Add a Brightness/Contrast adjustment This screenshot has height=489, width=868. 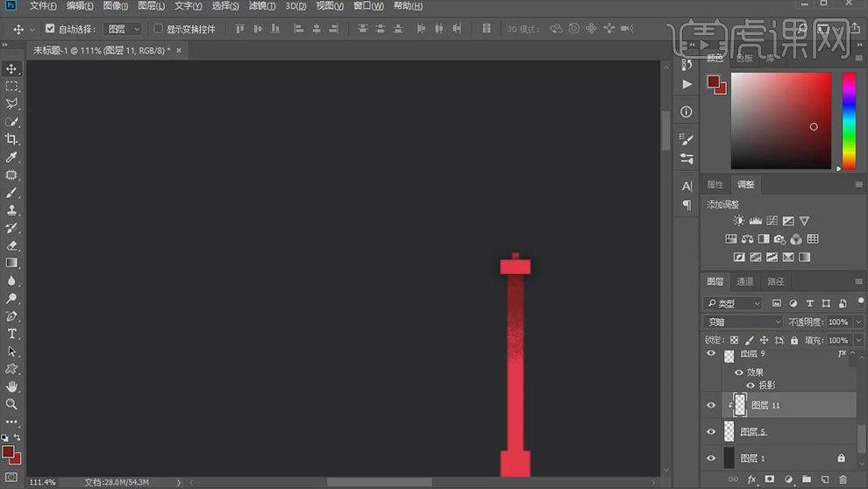[x=738, y=221]
